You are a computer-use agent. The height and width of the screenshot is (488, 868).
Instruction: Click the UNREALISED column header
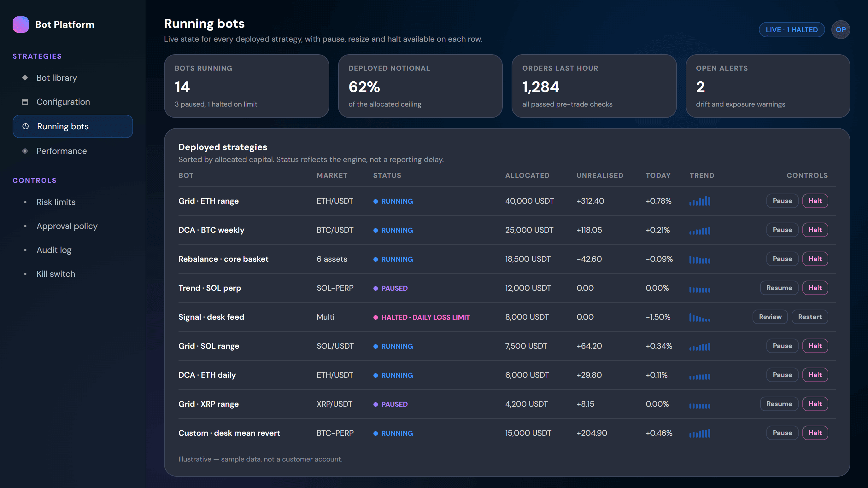point(600,176)
